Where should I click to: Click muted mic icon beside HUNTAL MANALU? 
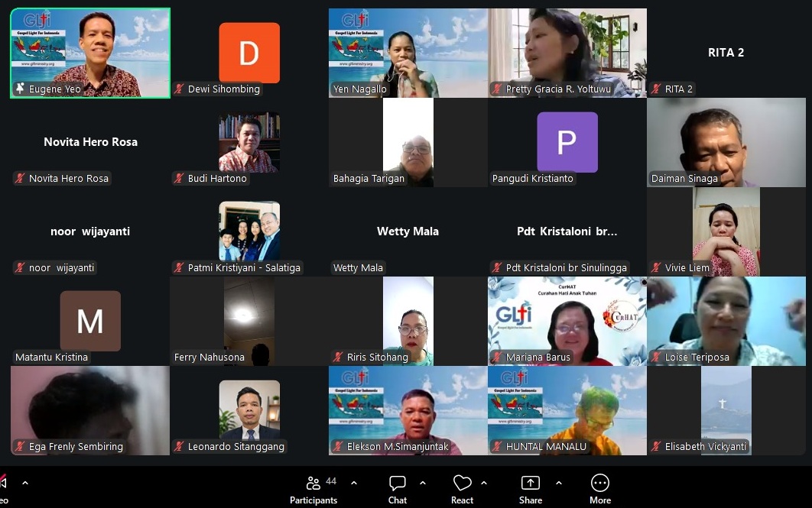click(x=497, y=446)
